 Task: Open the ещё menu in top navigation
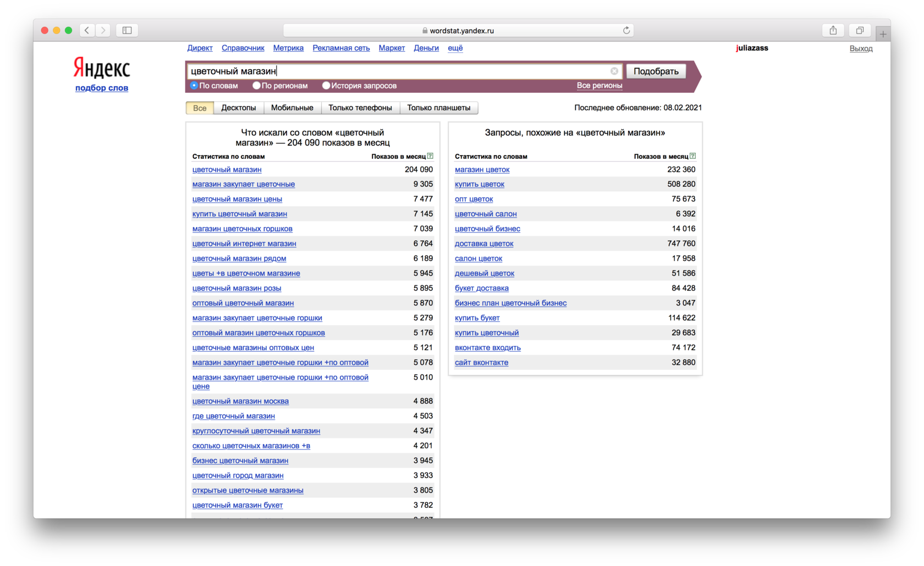click(x=455, y=48)
